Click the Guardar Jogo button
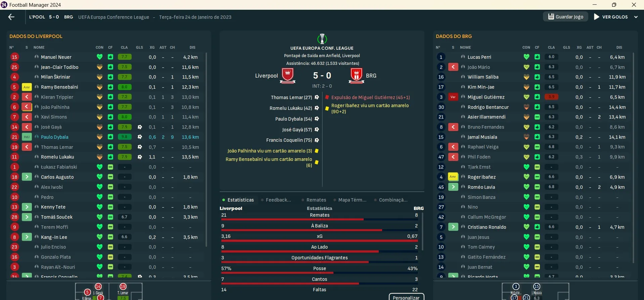 pos(565,17)
